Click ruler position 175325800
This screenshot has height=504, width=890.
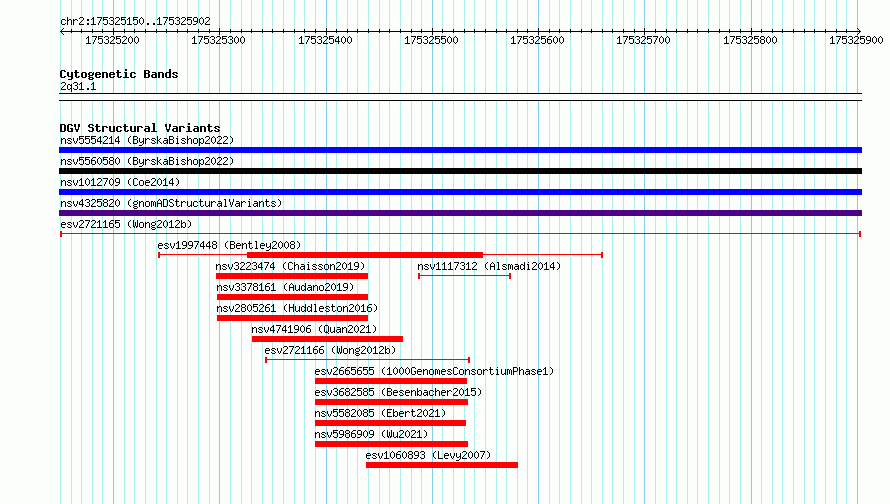coord(750,40)
